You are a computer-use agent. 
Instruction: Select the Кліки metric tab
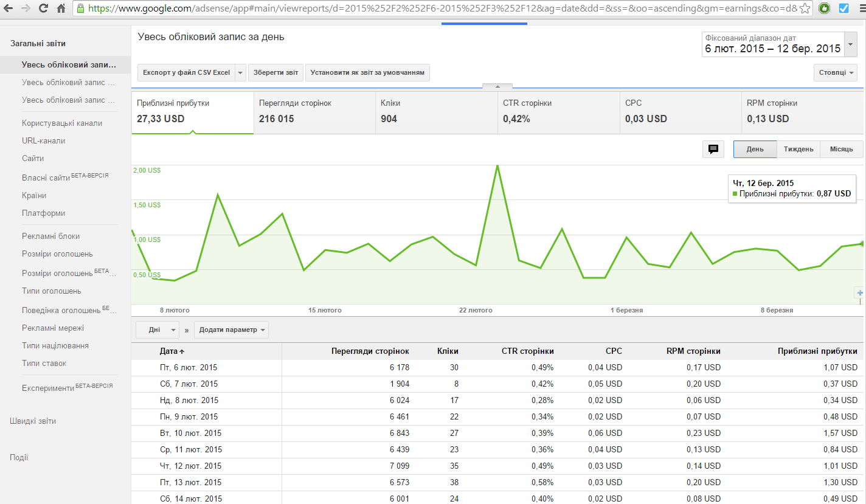435,112
